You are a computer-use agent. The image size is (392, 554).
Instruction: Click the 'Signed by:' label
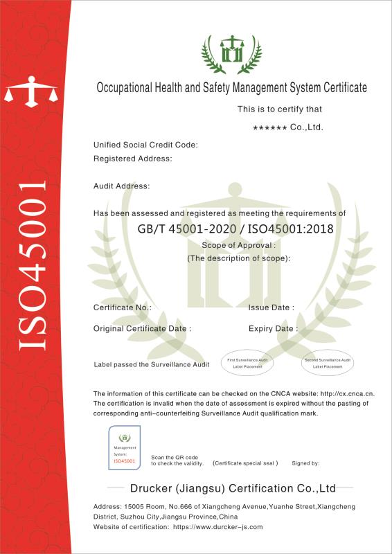point(305,463)
